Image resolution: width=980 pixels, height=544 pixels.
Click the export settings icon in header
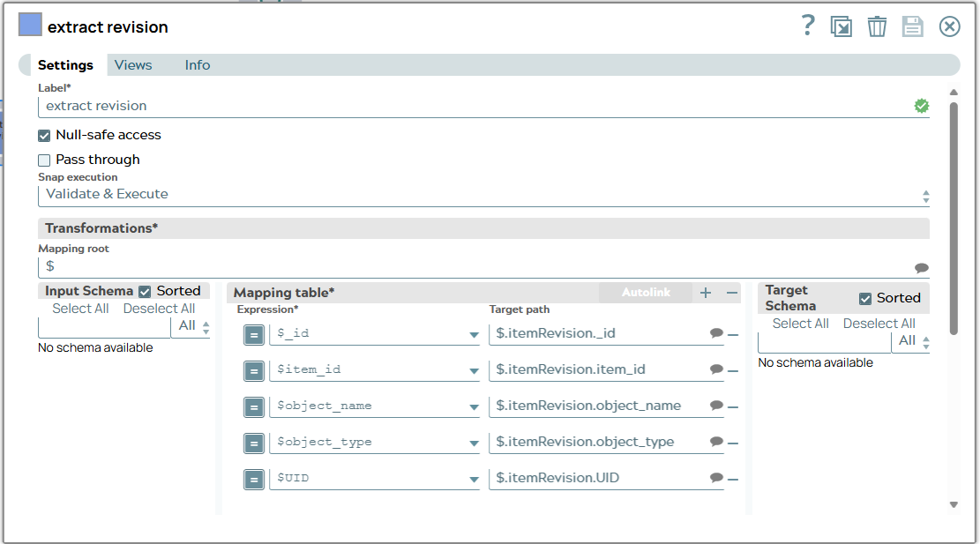click(x=841, y=26)
